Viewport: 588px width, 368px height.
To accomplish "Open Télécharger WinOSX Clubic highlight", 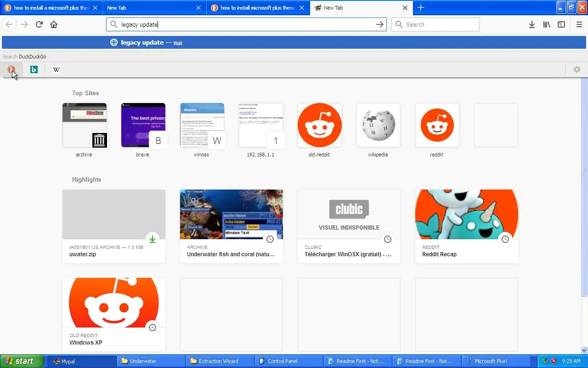I will [x=349, y=226].
